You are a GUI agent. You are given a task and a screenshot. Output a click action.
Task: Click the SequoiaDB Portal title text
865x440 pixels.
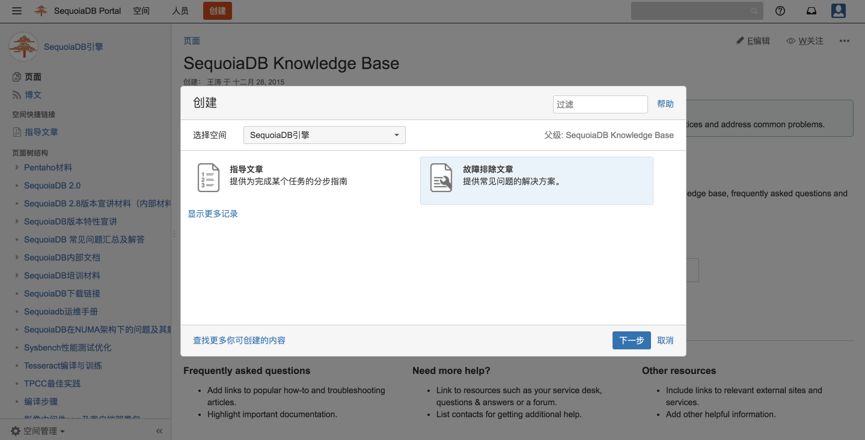coord(87,10)
